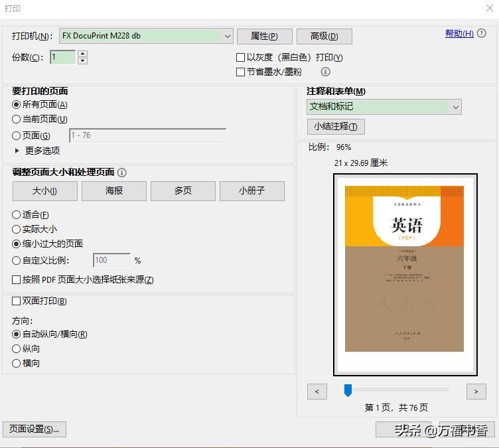Click the page range 1 - 76 field

point(148,135)
